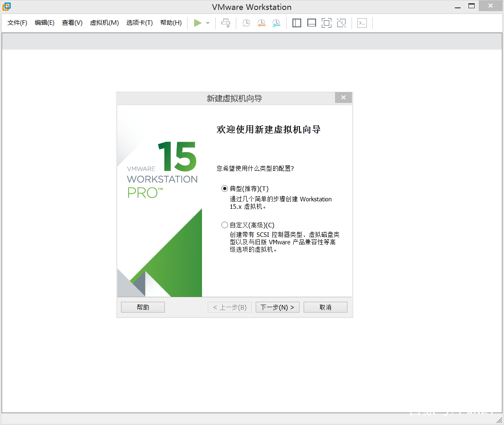Screen dimensions: 504x425
Task: Click the 您希望使用什么类型的配置? text
Action: click(x=255, y=168)
